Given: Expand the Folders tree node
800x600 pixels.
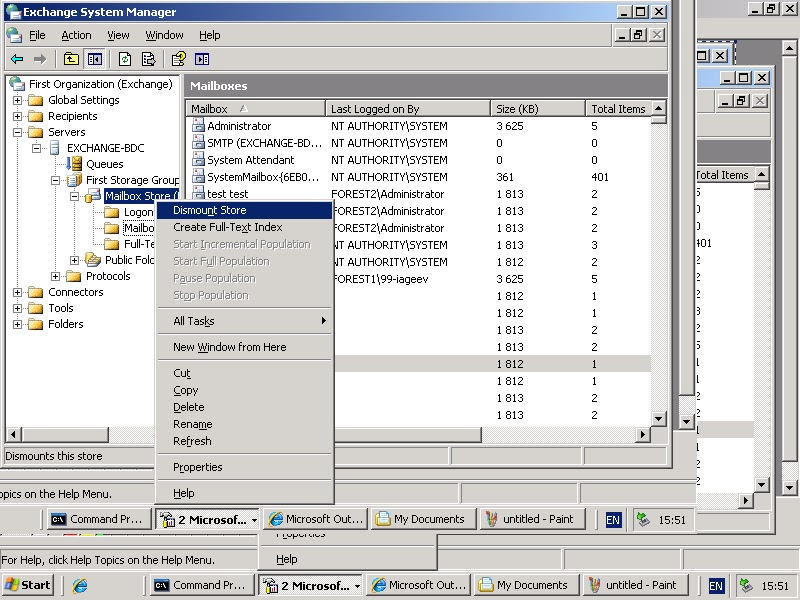Looking at the screenshot, I should click(17, 324).
